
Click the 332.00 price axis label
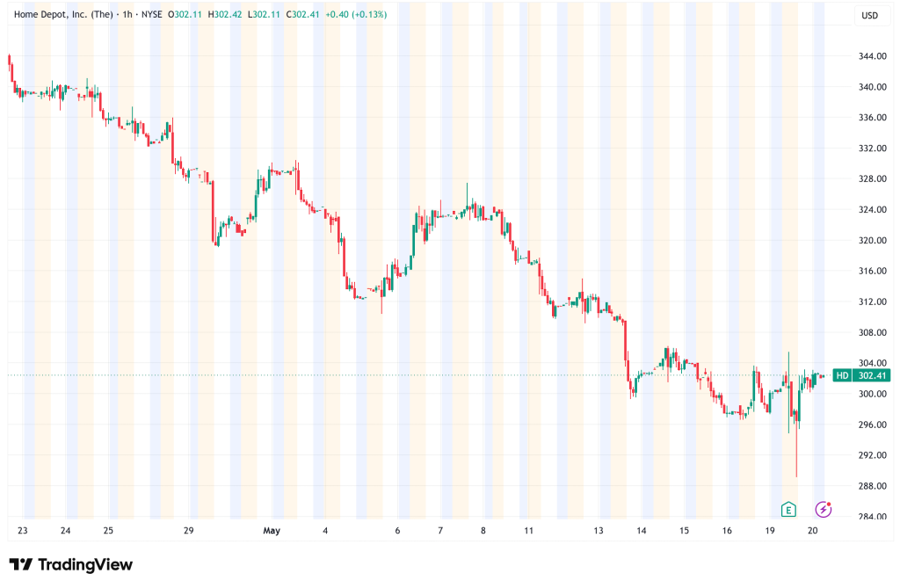point(873,149)
